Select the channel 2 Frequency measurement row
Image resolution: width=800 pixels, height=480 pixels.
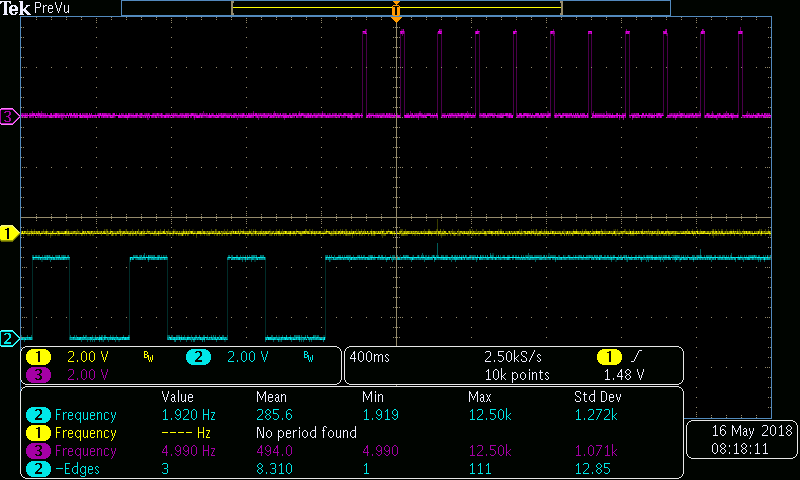tap(352, 415)
